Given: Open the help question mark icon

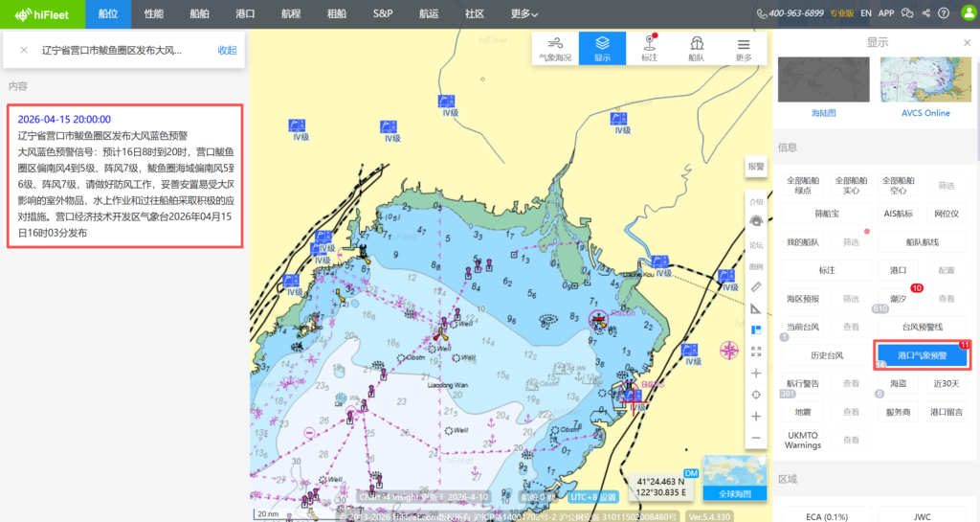Looking at the screenshot, I should (x=944, y=13).
